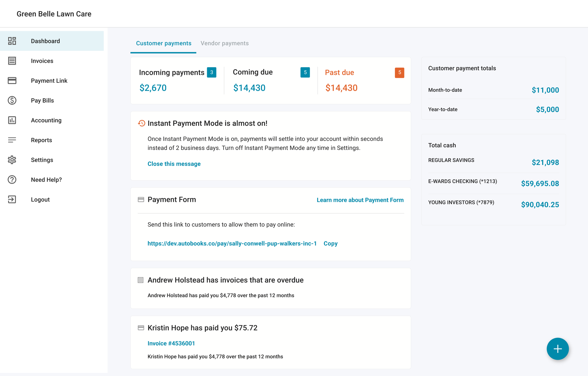The width and height of the screenshot is (588, 376).
Task: Click the Past due count badge
Action: (399, 72)
